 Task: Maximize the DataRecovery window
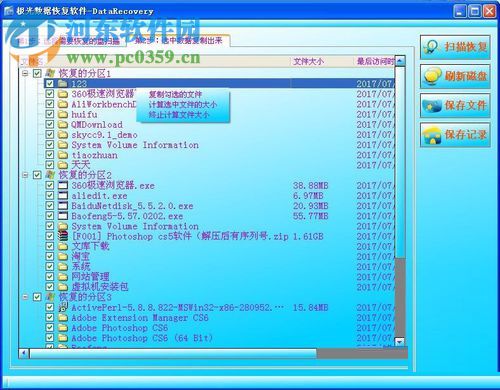(474, 11)
